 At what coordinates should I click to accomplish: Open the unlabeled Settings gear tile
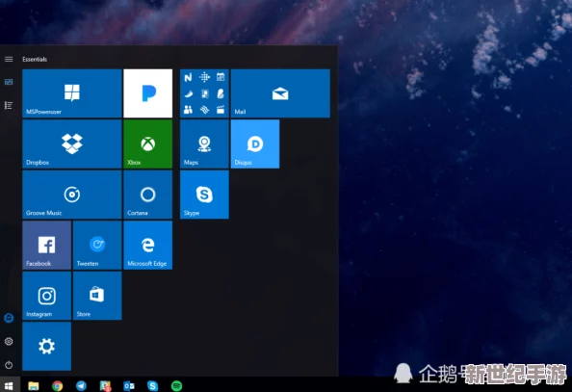pyautogui.click(x=46, y=346)
